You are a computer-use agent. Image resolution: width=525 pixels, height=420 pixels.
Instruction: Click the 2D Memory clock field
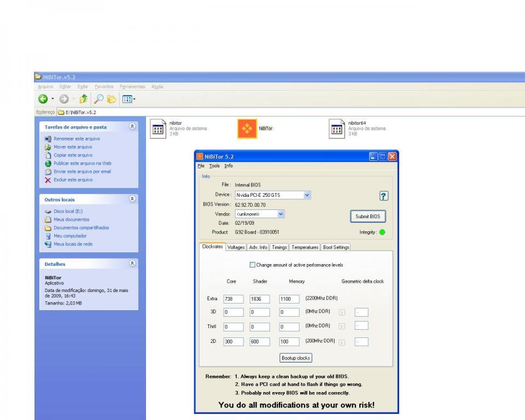pos(289,342)
